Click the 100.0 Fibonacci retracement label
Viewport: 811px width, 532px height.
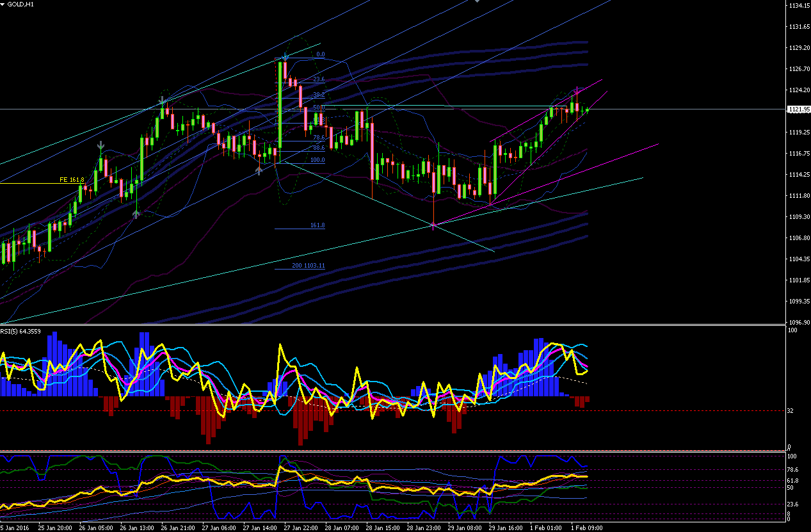tap(318, 160)
